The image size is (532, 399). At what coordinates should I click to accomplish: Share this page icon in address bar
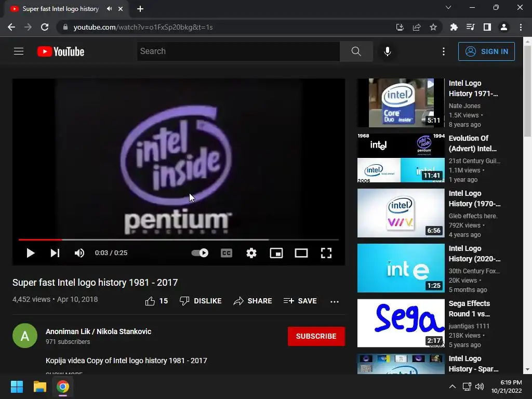[417, 27]
